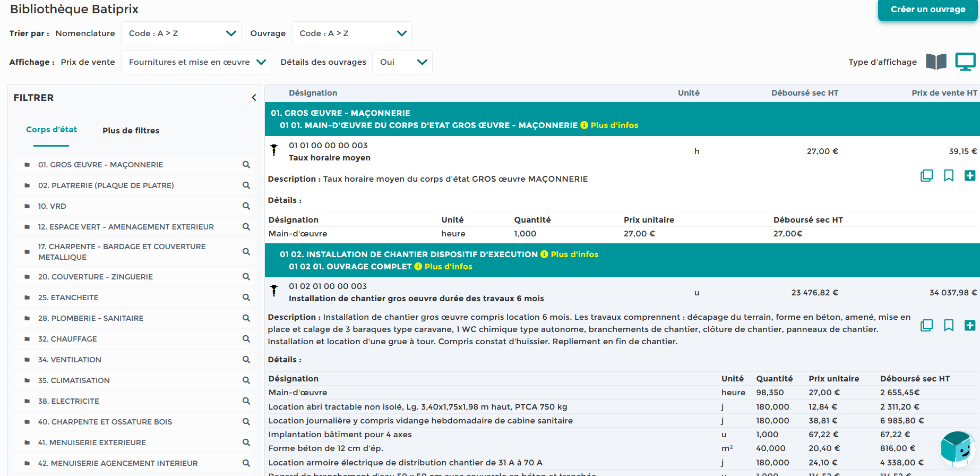Search within 42. MENUISERIE AGENCEMENT INTERIEUR

[x=246, y=463]
